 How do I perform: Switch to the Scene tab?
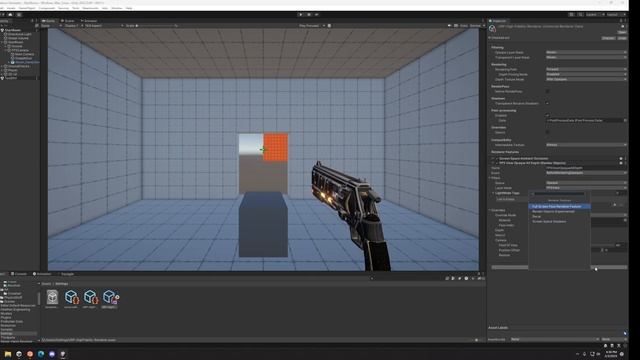click(68, 21)
